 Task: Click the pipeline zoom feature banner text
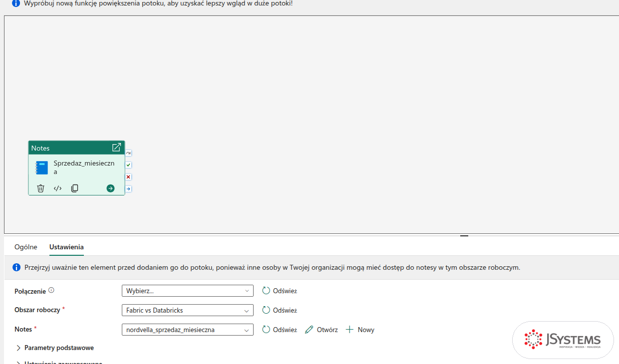tap(159, 3)
